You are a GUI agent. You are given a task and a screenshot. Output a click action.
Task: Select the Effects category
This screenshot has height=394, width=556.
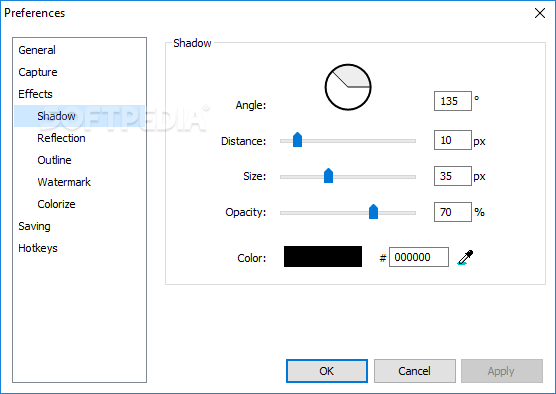tap(35, 94)
